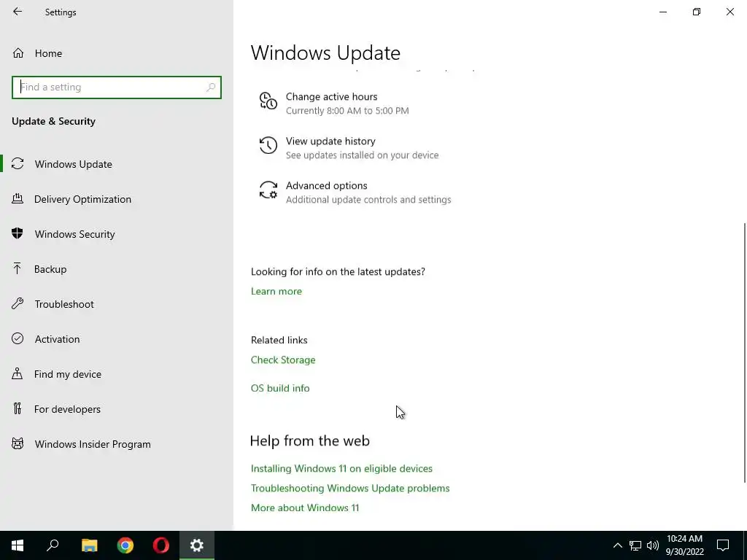The image size is (747, 560).
Task: Open Find my device
Action: [x=67, y=374]
